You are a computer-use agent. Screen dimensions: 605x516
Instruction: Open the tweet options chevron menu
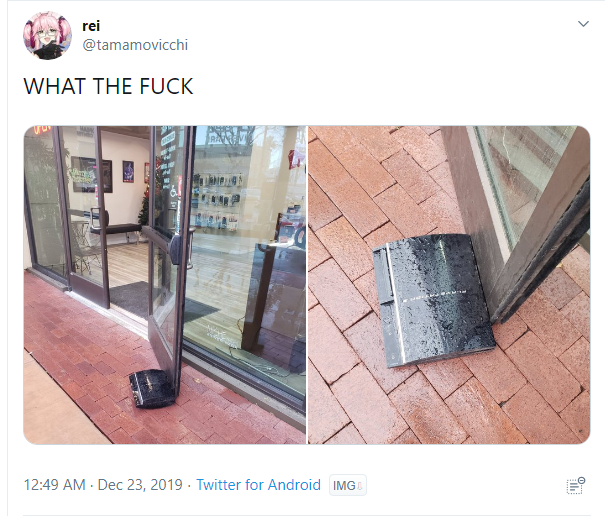[583, 24]
